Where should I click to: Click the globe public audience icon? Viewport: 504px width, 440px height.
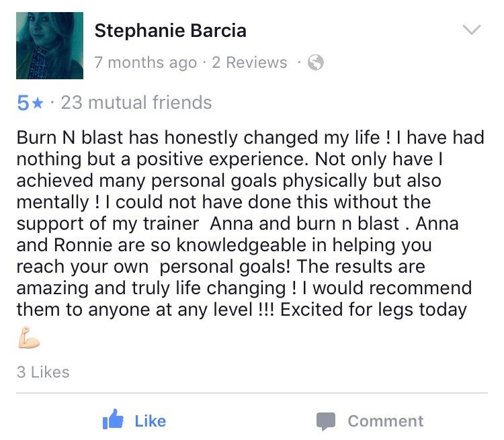(x=315, y=63)
